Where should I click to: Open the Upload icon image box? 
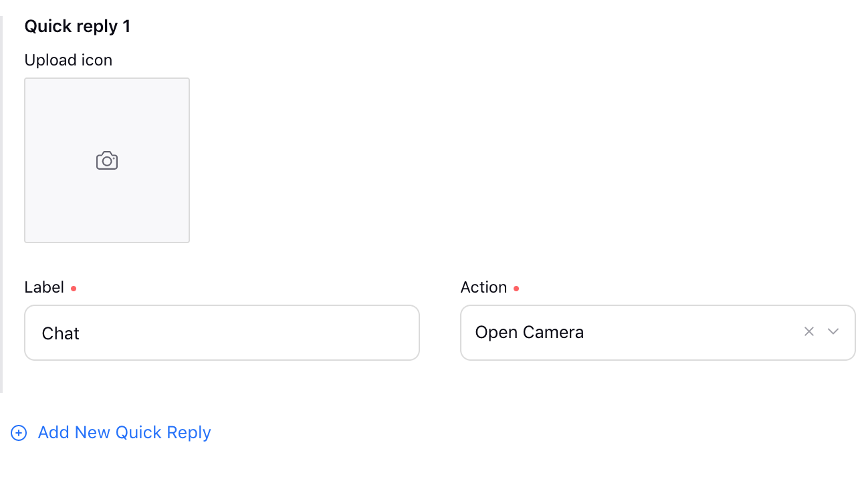click(107, 160)
